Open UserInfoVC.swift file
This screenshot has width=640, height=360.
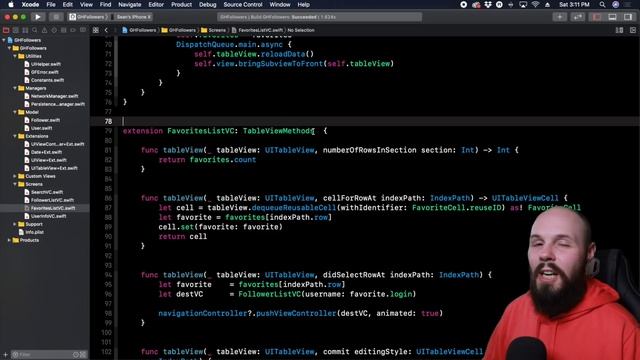tap(49, 216)
